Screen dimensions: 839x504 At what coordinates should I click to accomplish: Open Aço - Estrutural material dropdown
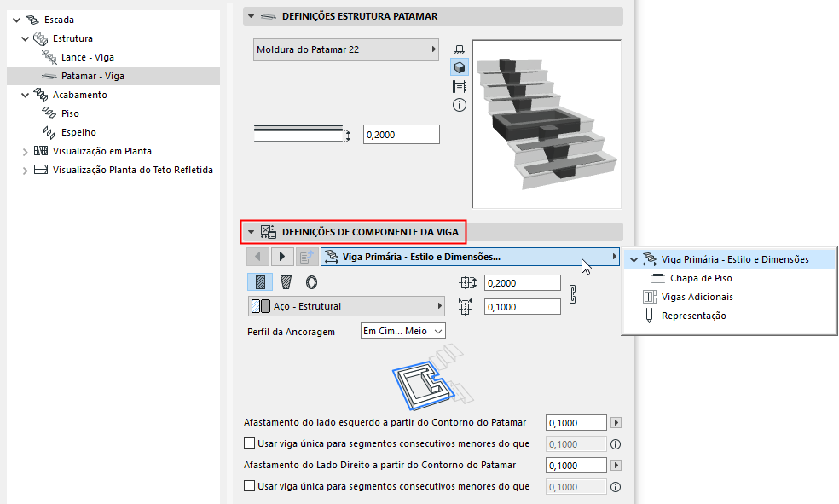[346, 306]
